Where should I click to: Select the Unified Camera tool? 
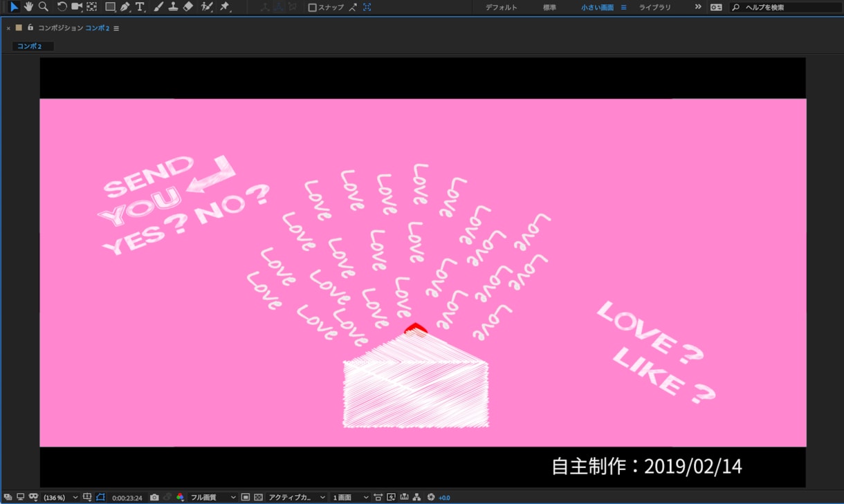[77, 7]
